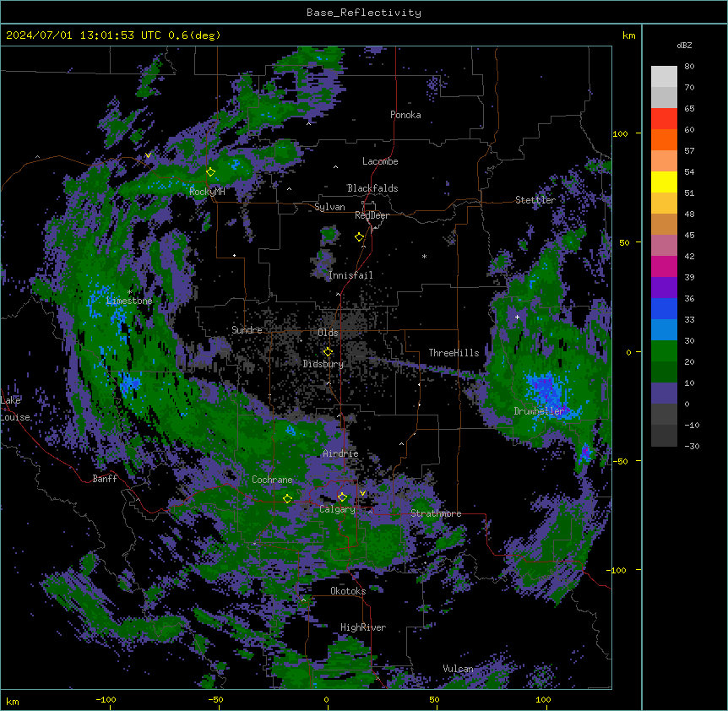This screenshot has height=711, width=728.
Task: Click the Lacombe city label
Action: coord(380,161)
